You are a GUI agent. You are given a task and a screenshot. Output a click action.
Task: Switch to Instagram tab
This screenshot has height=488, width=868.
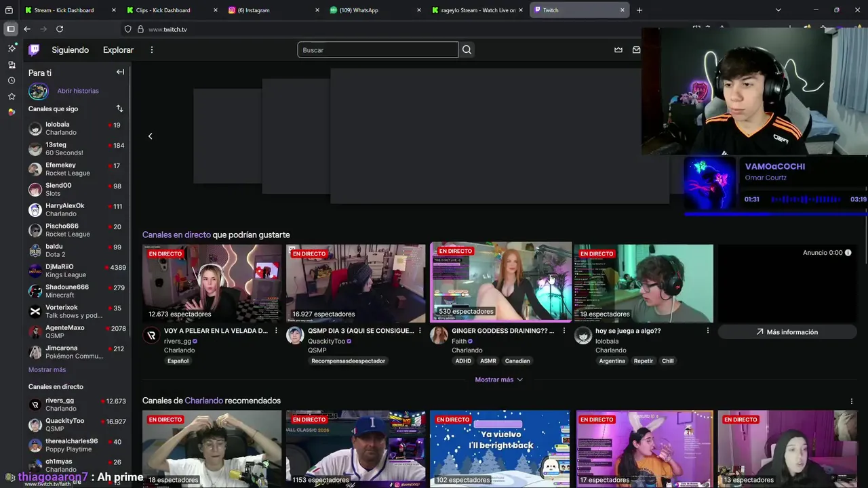pyautogui.click(x=273, y=10)
